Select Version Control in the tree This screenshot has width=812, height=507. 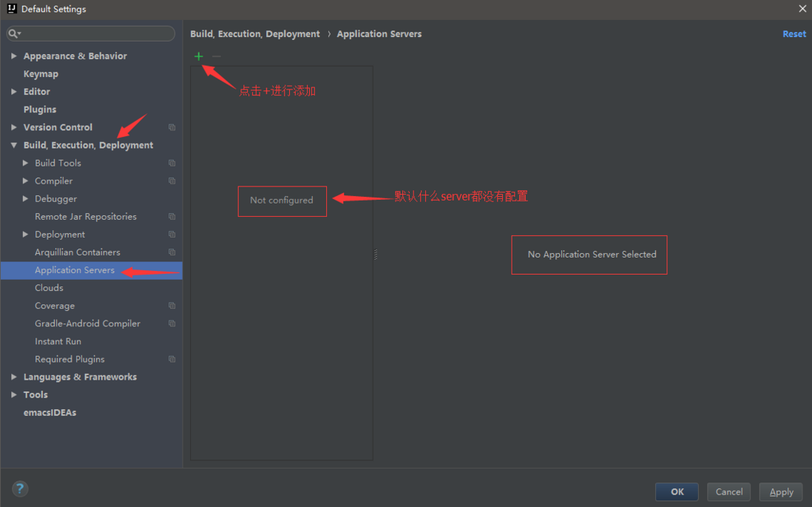click(58, 127)
